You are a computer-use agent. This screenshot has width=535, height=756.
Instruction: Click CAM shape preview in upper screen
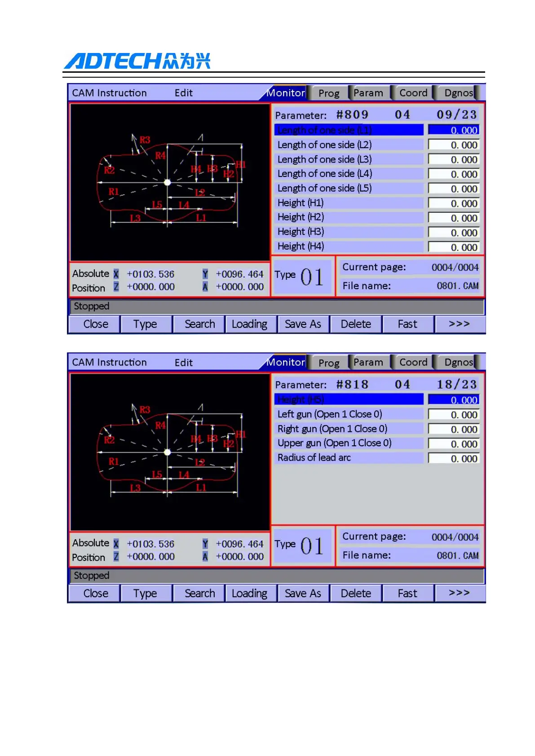pyautogui.click(x=170, y=182)
